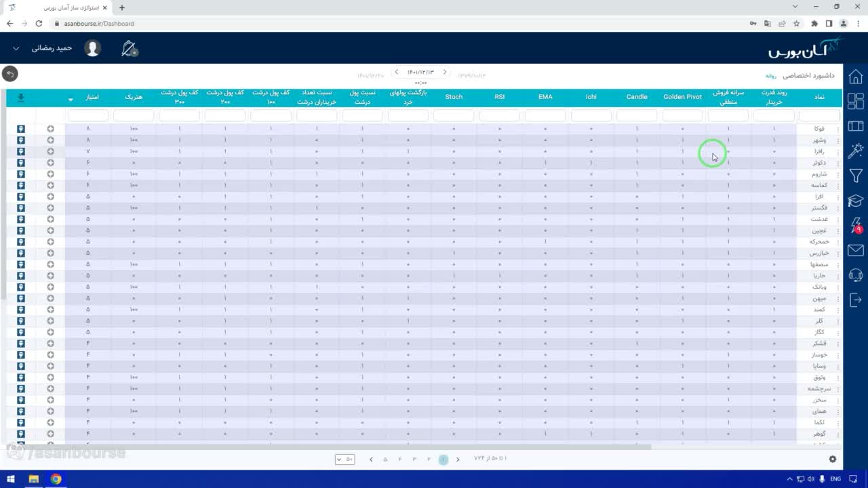Open the rows-per-page ۵۰ dropdown
The image size is (868, 488).
click(345, 459)
